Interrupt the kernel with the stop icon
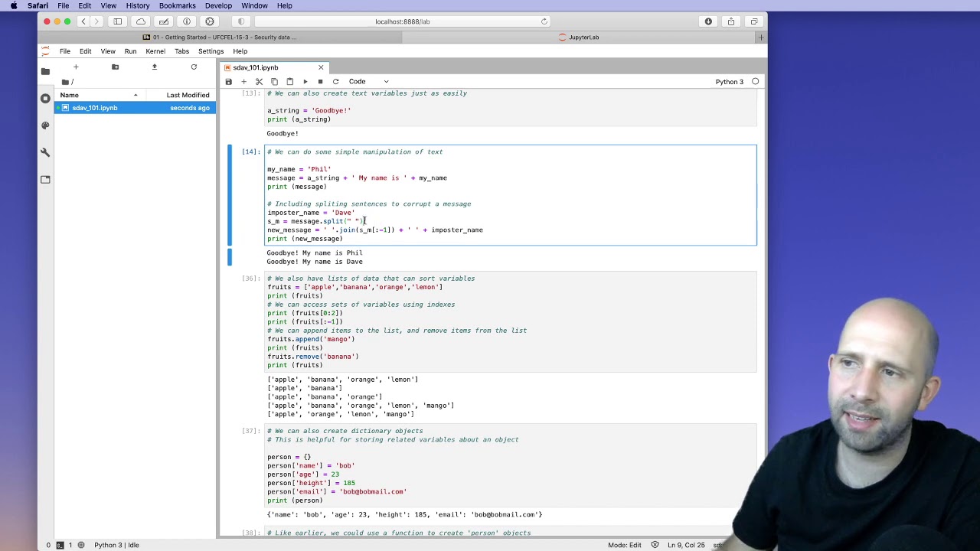Viewport: 980px width, 551px height. 320,81
